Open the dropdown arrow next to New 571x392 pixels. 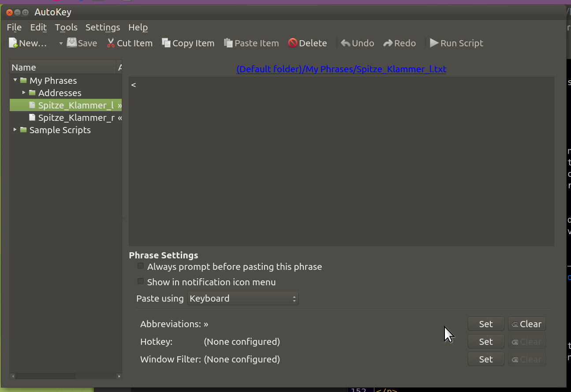coord(61,43)
